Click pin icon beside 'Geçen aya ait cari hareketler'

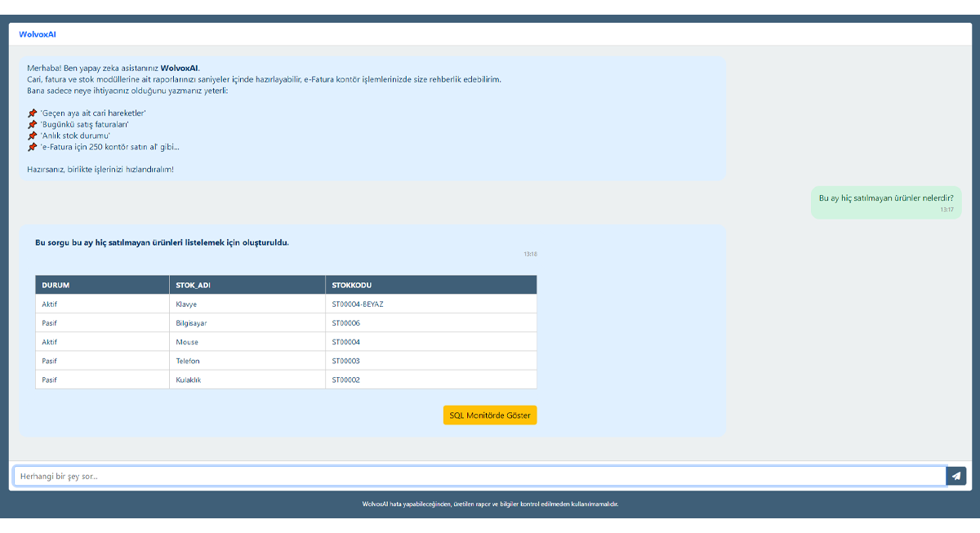(32, 113)
